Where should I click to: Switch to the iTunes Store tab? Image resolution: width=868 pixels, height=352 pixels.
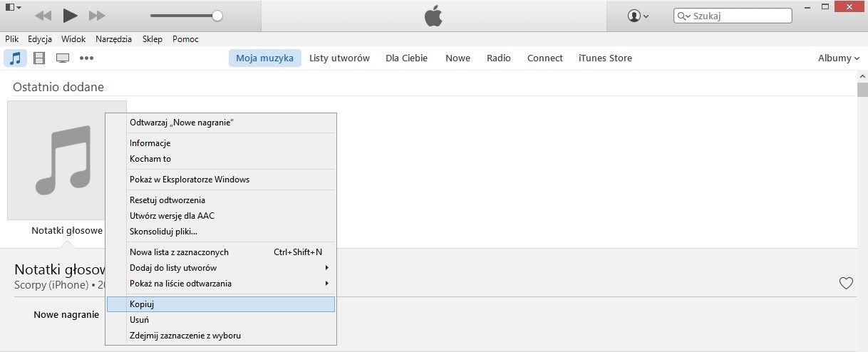[605, 58]
